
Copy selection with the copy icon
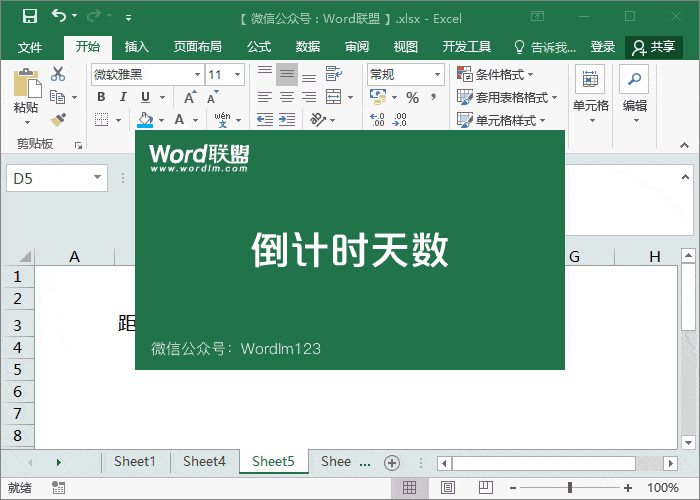coord(58,97)
